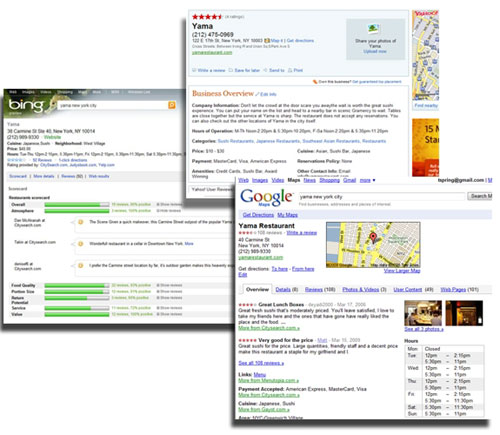Click the orange Bing search button

pyautogui.click(x=172, y=105)
